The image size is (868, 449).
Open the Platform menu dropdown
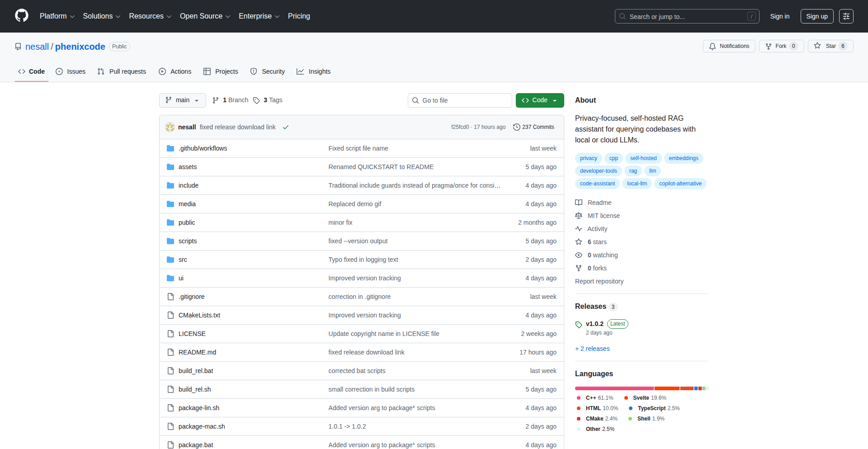click(x=57, y=16)
